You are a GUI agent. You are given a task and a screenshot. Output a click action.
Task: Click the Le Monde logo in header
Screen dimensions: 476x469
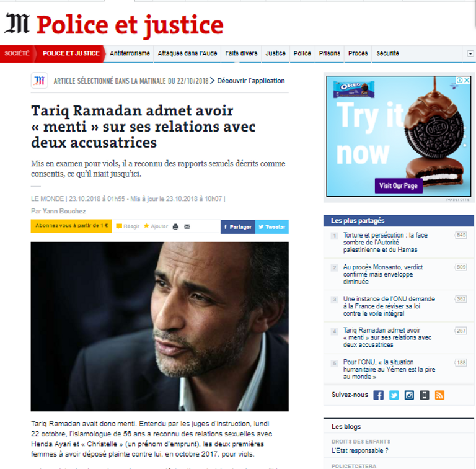click(x=17, y=24)
